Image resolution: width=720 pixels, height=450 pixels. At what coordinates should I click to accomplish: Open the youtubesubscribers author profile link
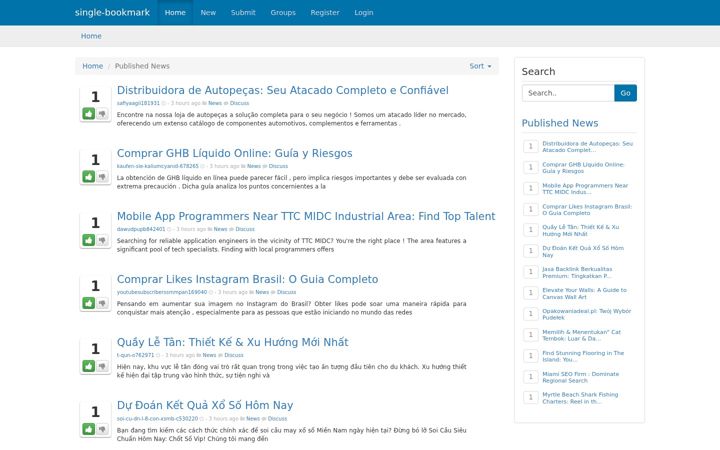[x=162, y=292]
